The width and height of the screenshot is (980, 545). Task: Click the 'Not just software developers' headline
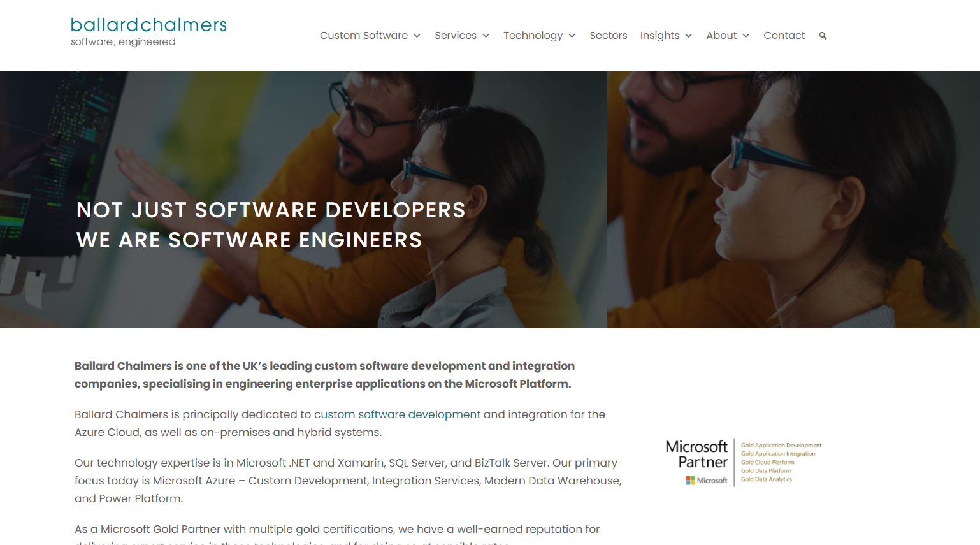(271, 210)
